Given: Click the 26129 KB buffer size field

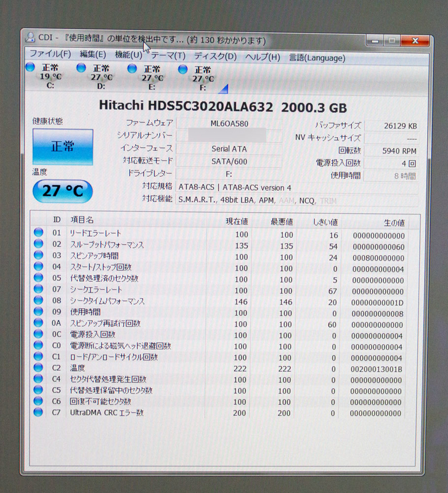Looking at the screenshot, I should coord(391,126).
